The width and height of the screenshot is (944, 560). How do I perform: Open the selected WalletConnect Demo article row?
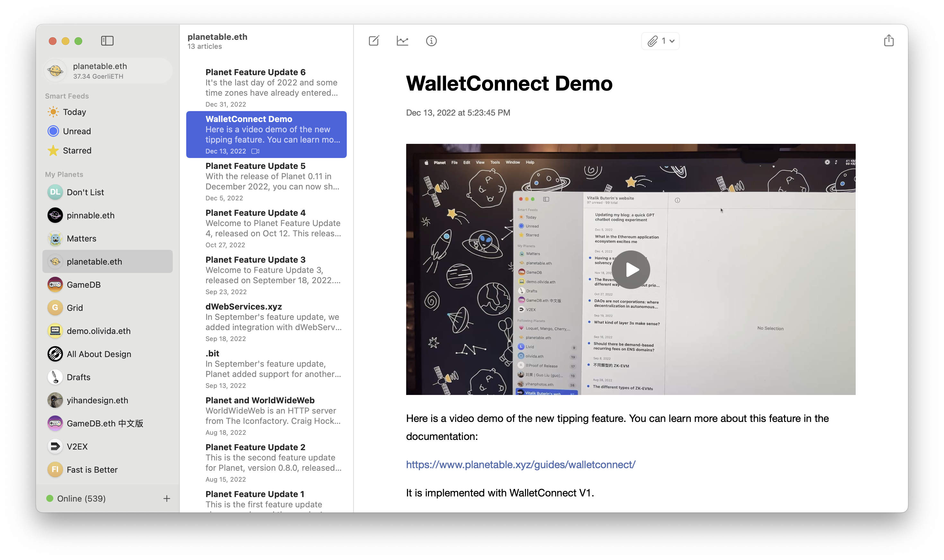267,134
